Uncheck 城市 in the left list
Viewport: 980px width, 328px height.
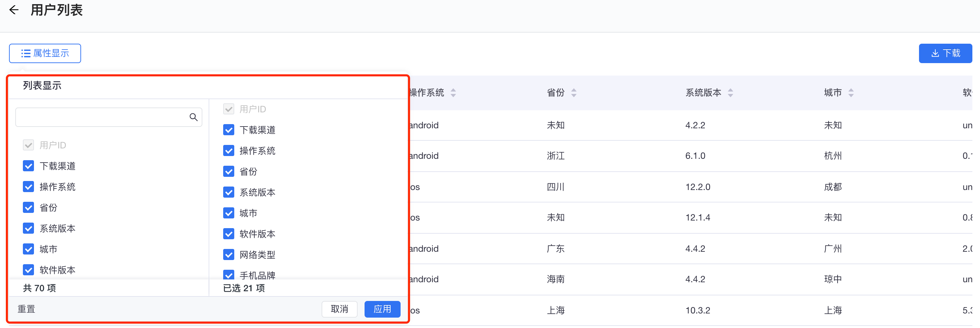(x=28, y=249)
